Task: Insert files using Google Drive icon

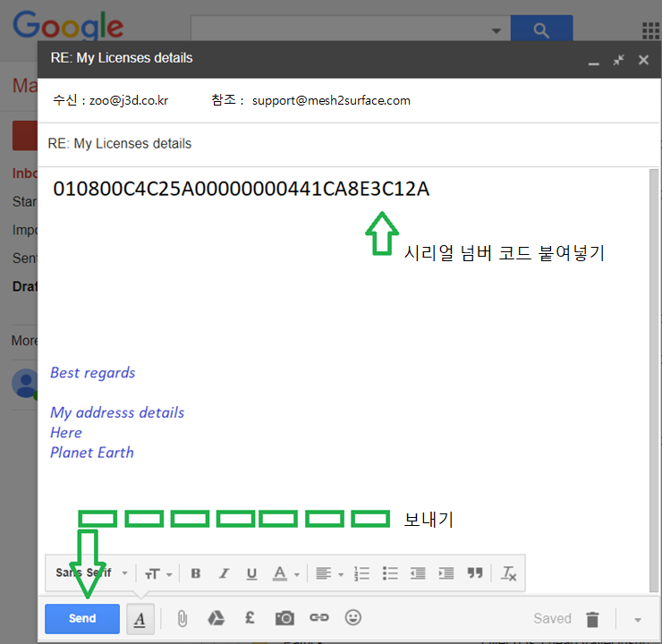Action: click(x=216, y=618)
